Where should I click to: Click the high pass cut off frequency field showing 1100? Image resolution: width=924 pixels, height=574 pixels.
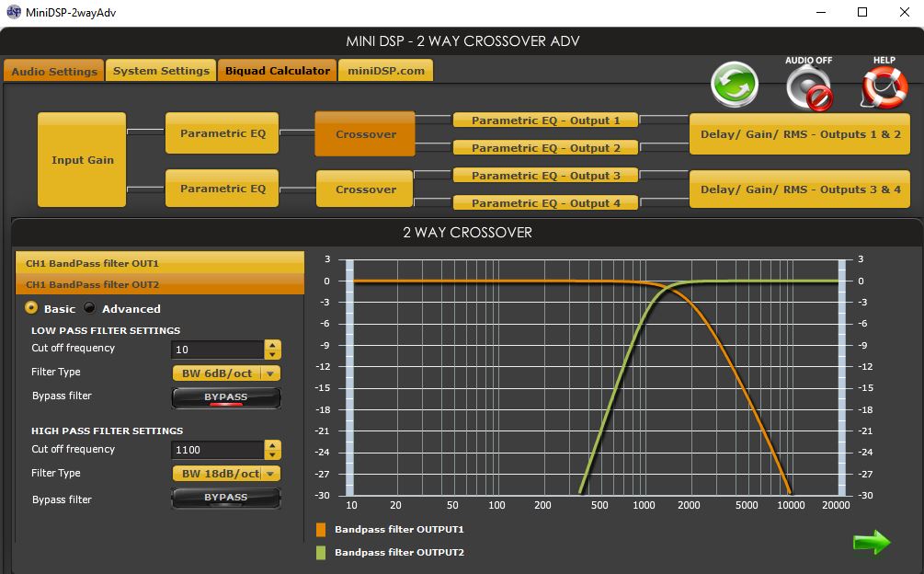click(x=218, y=450)
